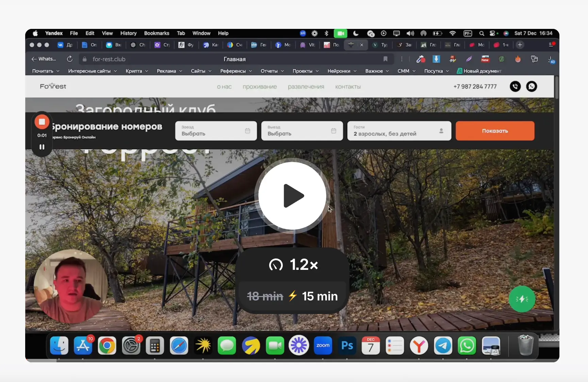Open Calculator from the dock

point(155,346)
